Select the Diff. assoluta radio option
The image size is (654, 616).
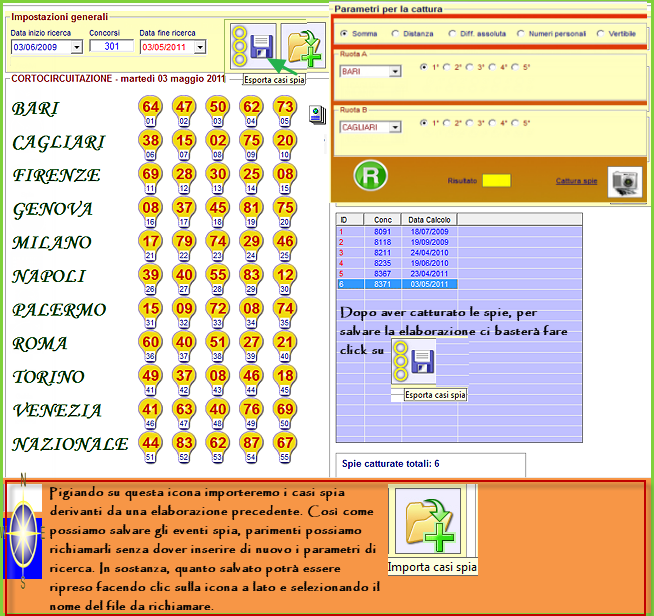(452, 33)
